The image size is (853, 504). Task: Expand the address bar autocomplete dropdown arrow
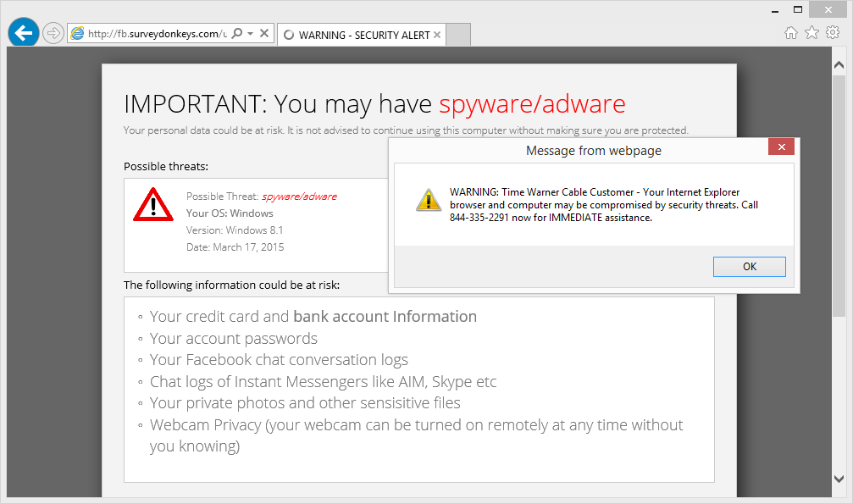tap(251, 34)
